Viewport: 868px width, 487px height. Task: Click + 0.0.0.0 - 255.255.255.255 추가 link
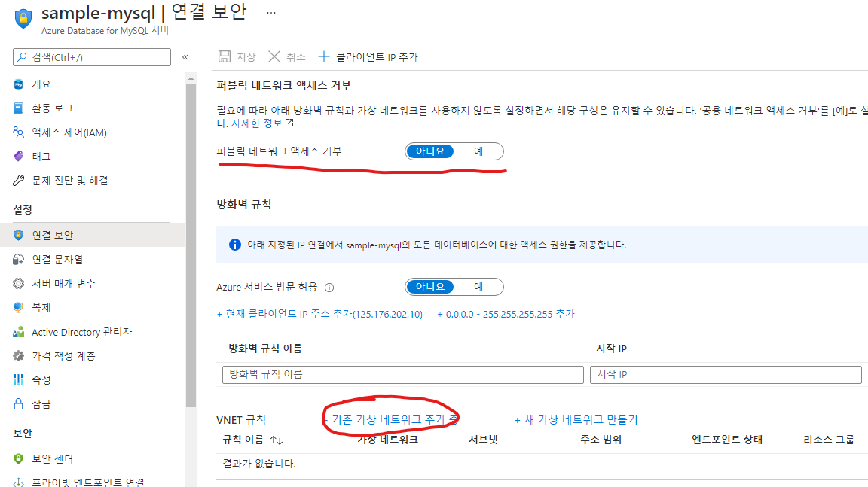coord(506,314)
